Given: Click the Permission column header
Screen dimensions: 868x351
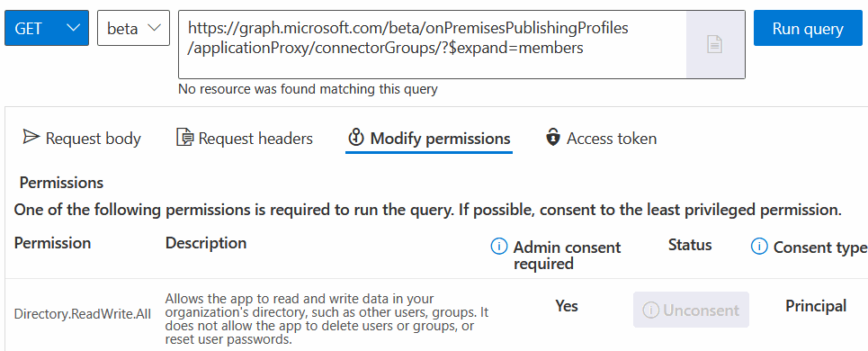Looking at the screenshot, I should [52, 242].
